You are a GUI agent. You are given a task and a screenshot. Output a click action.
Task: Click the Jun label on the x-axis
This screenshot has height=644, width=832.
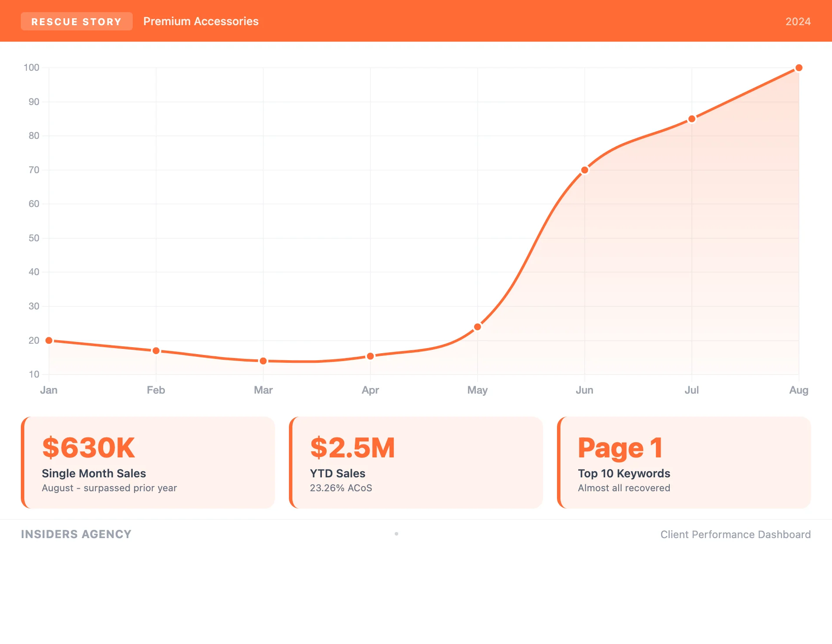tap(584, 390)
